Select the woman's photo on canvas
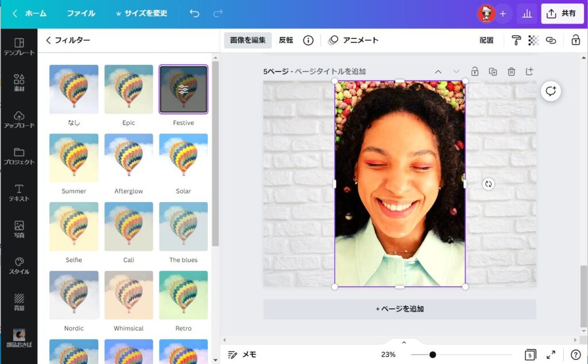This screenshot has height=364, width=588. tap(400, 184)
